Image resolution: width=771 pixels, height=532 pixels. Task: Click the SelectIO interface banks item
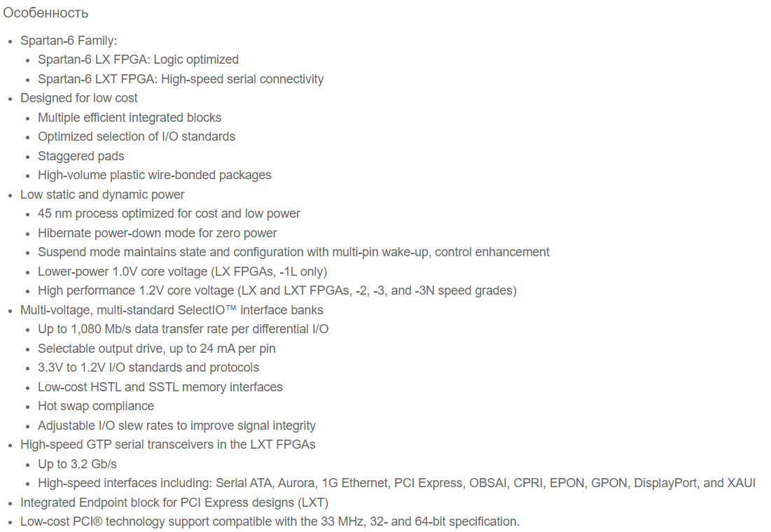point(172,310)
